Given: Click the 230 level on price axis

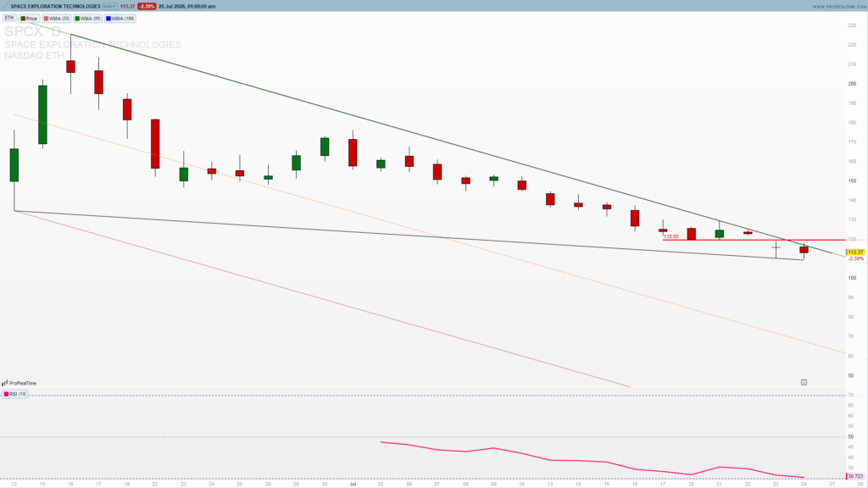Looking at the screenshot, I should (852, 25).
